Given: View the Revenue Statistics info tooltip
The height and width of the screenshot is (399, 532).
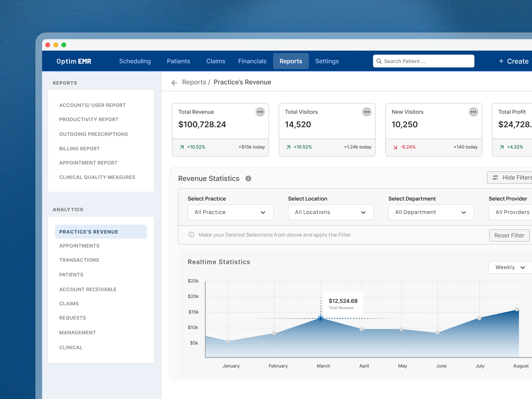Looking at the screenshot, I should pos(248,179).
